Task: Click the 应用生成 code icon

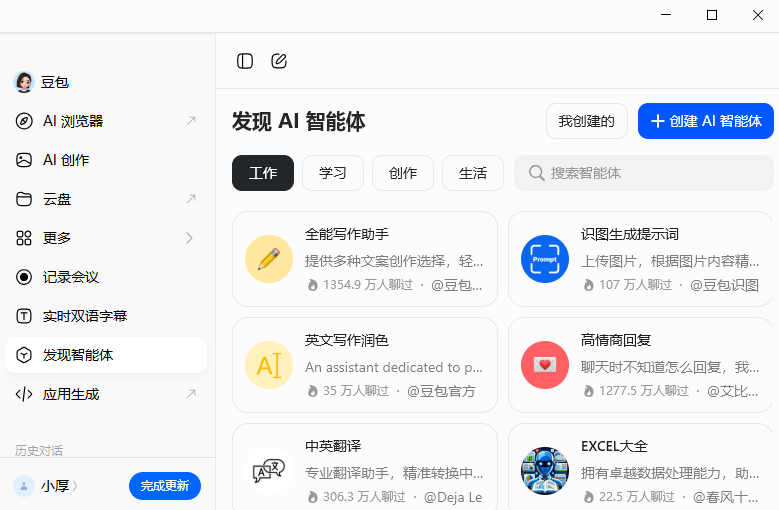Action: 24,394
